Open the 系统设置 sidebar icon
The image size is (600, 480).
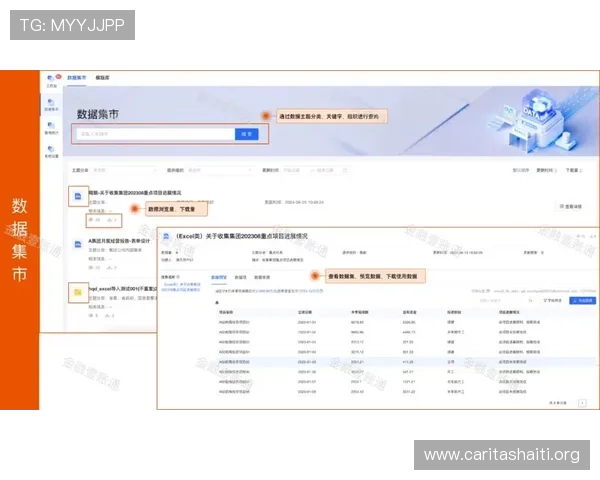pos(51,151)
